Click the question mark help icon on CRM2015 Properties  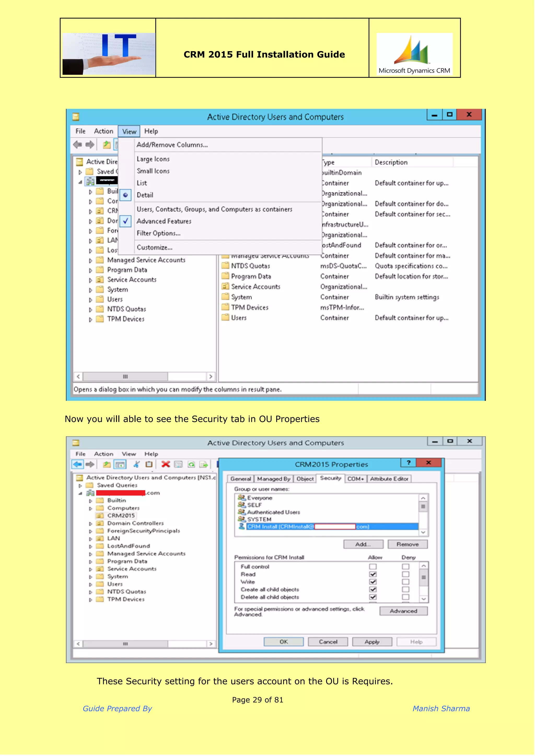tap(409, 463)
